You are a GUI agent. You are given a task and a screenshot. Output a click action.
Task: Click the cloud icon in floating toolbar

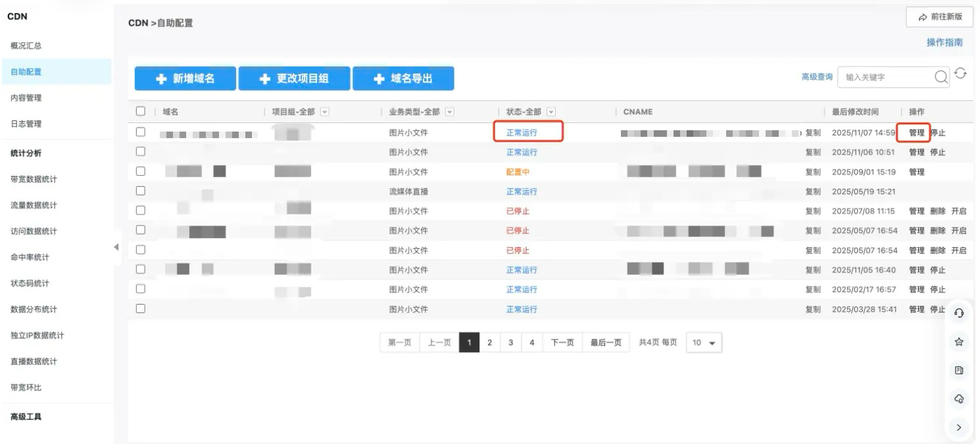pyautogui.click(x=958, y=399)
